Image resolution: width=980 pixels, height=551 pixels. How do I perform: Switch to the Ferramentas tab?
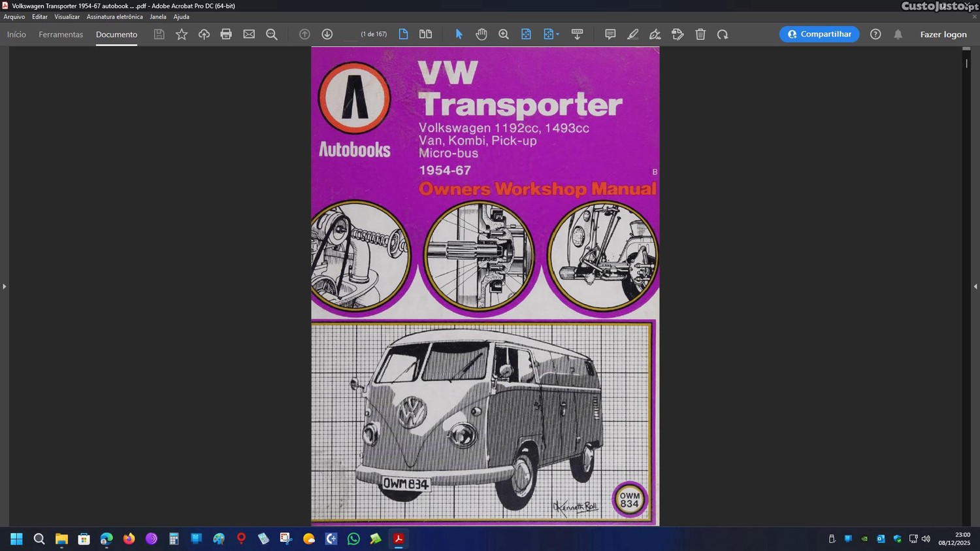tap(61, 35)
